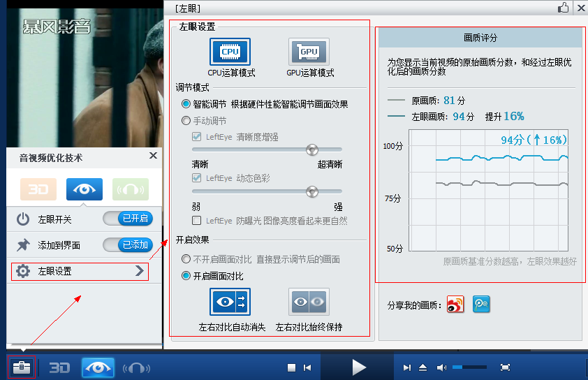The image size is (588, 380).
Task: Expand 左眼设置 menu entry
Action: [x=80, y=271]
